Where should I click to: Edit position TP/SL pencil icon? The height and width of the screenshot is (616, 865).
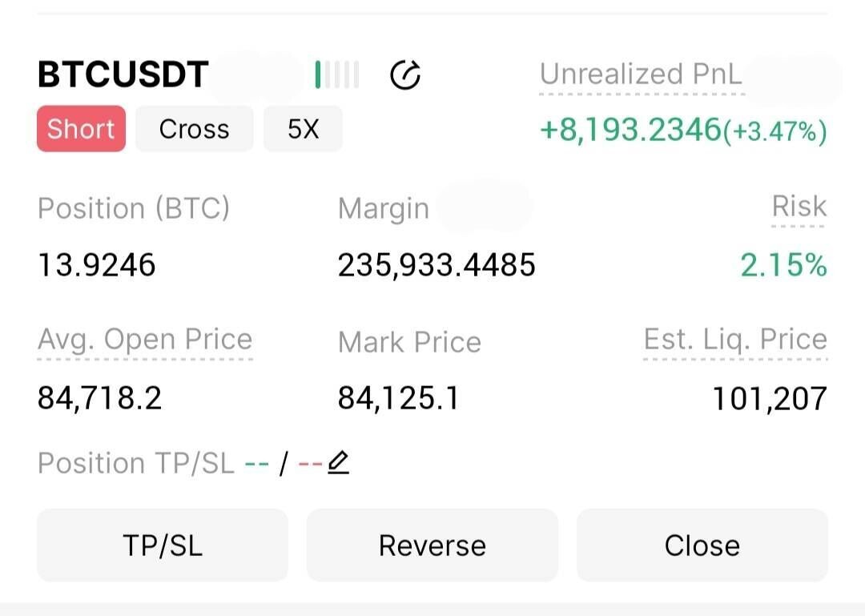(339, 463)
